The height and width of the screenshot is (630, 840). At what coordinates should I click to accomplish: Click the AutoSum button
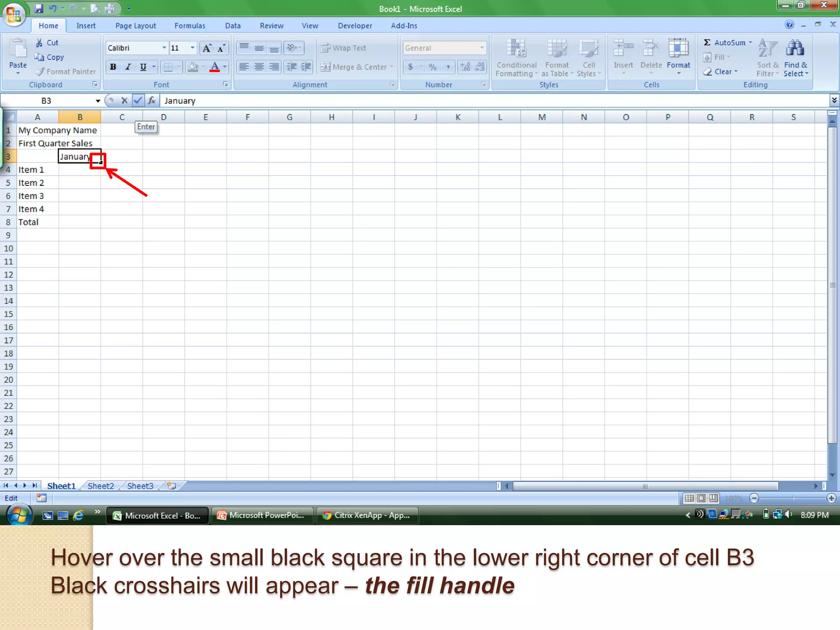728,43
